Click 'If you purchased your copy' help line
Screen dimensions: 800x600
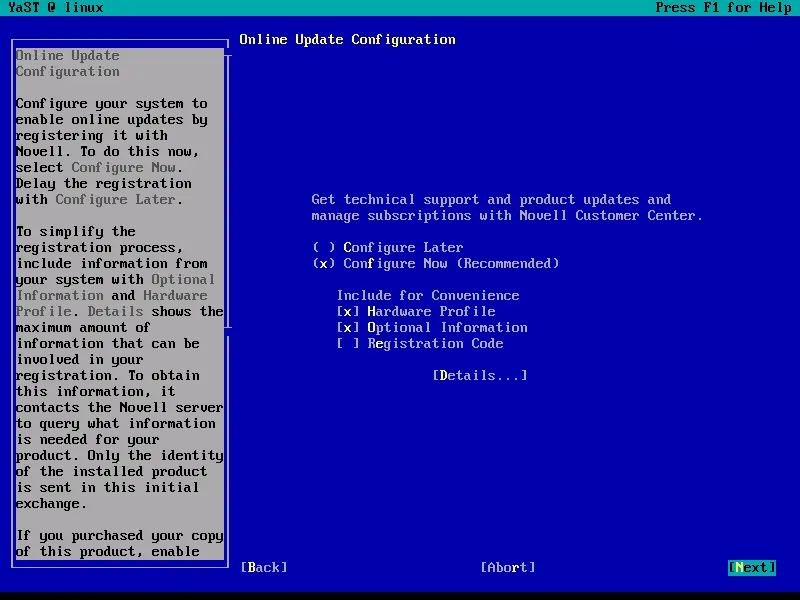(x=120, y=536)
